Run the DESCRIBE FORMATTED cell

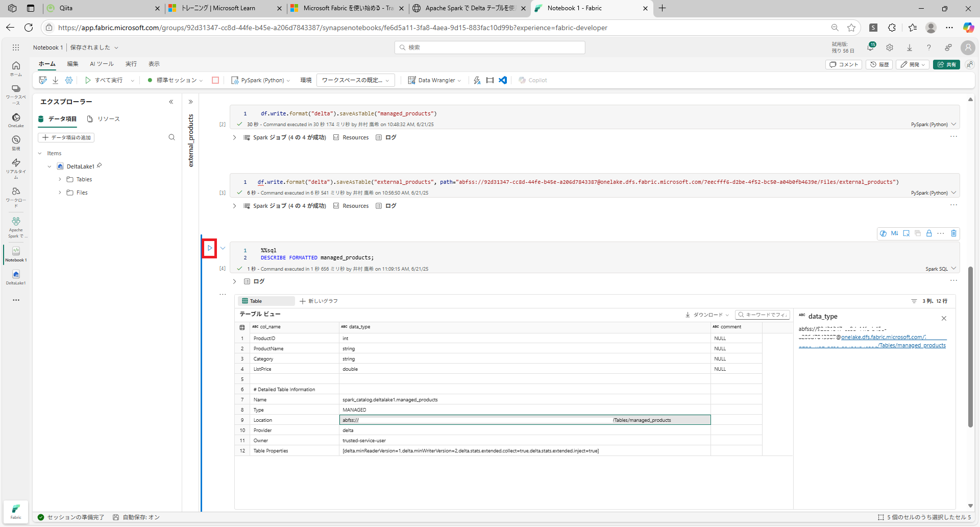(209, 248)
